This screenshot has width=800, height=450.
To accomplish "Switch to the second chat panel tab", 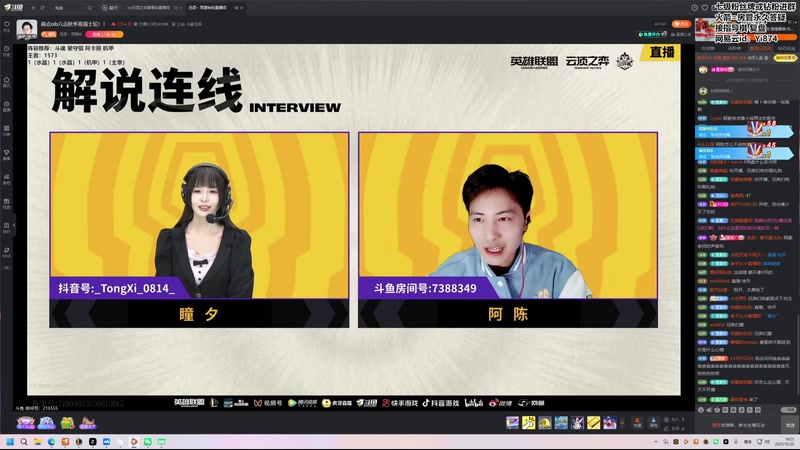I will [734, 48].
